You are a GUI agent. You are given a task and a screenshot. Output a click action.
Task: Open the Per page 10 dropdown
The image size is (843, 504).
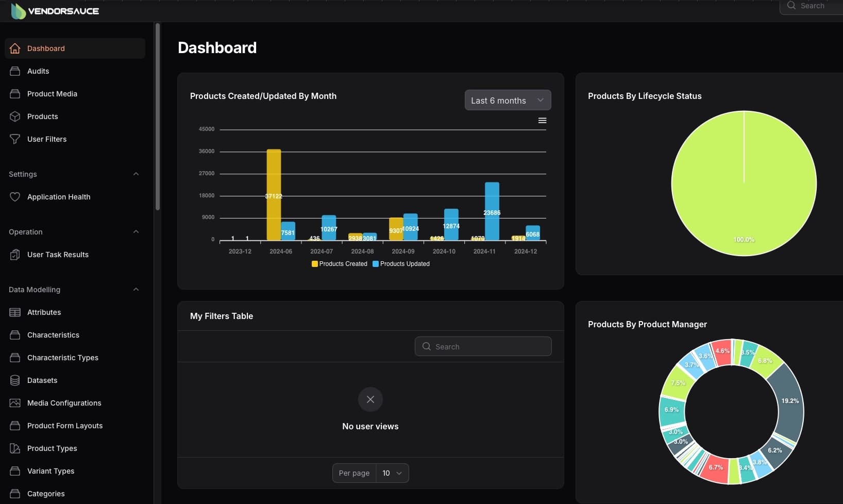[x=392, y=473]
